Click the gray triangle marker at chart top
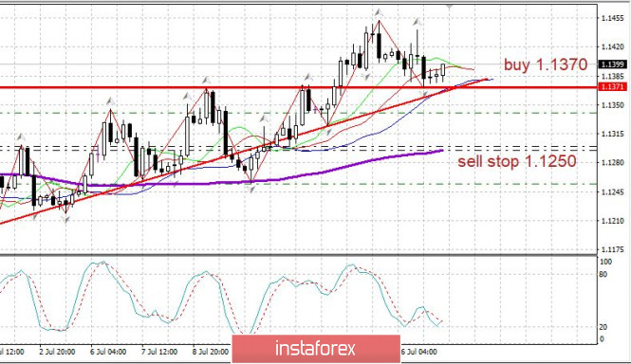 click(x=450, y=7)
